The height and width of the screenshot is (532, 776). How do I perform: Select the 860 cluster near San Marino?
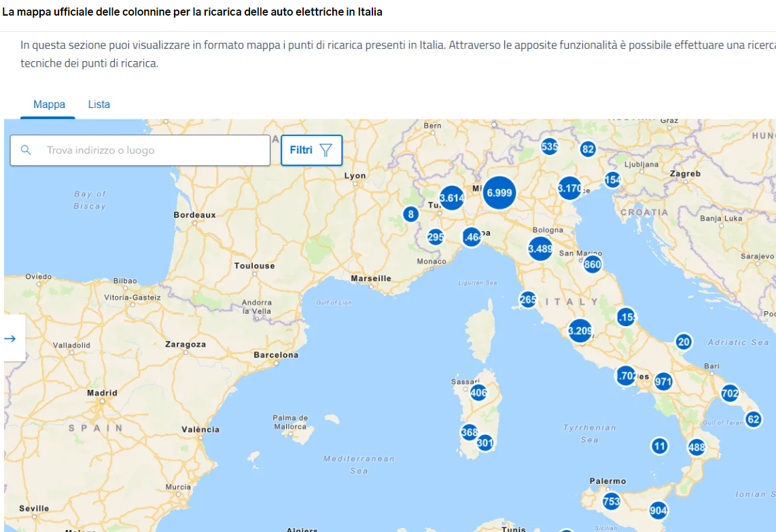[x=593, y=264]
